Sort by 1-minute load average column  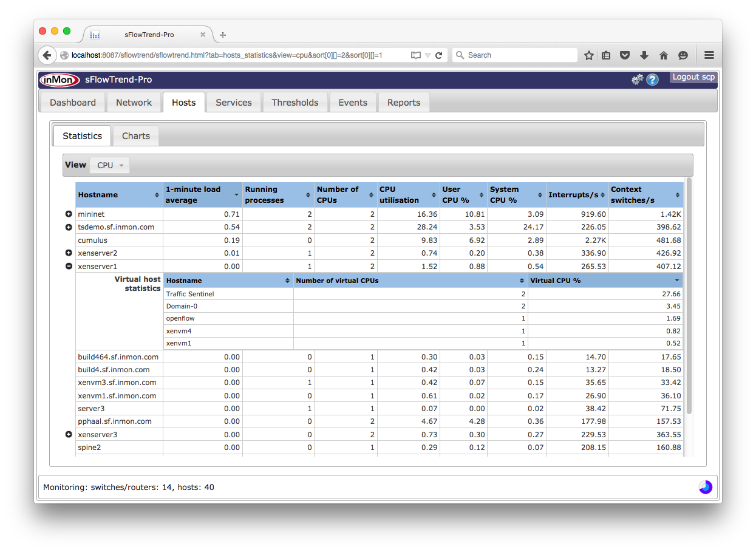point(202,195)
